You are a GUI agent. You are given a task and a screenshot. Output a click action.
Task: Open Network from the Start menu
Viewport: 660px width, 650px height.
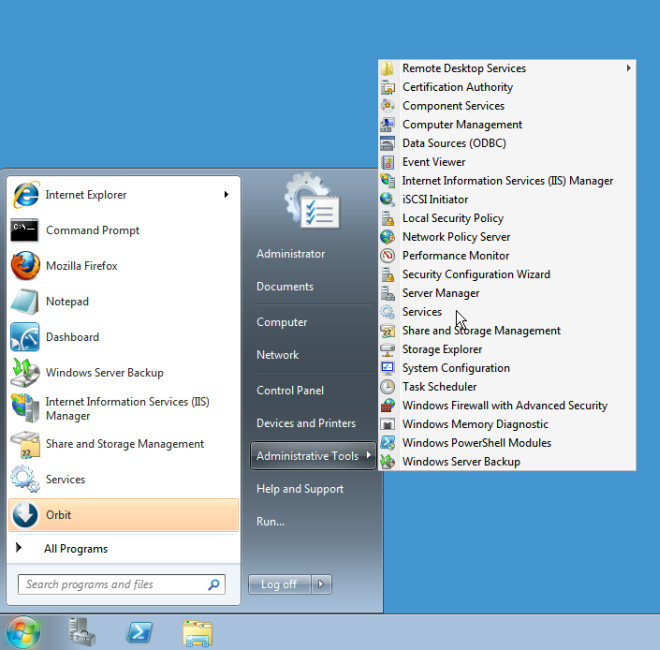point(277,355)
